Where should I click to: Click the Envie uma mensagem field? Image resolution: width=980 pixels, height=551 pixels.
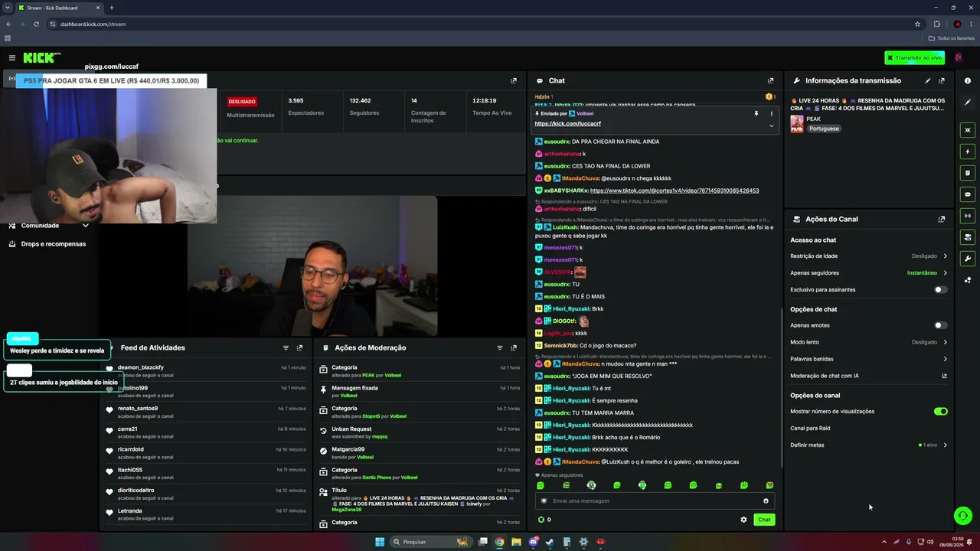[655, 500]
